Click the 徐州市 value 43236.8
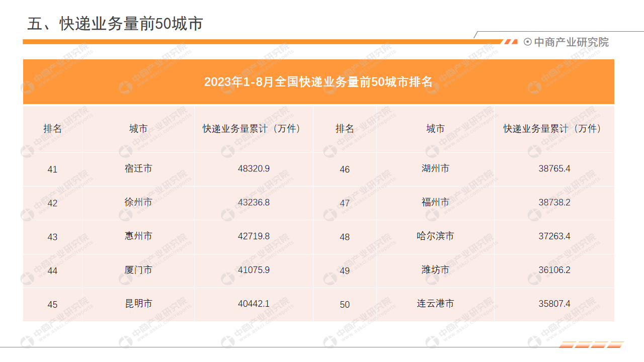The image size is (644, 362). click(x=254, y=203)
